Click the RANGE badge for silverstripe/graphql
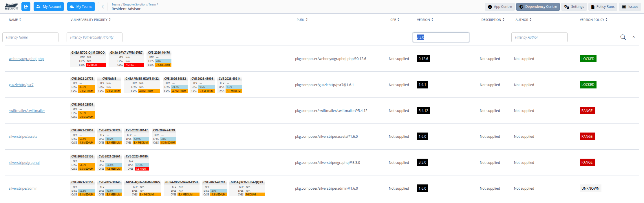644x203 pixels. click(587, 162)
